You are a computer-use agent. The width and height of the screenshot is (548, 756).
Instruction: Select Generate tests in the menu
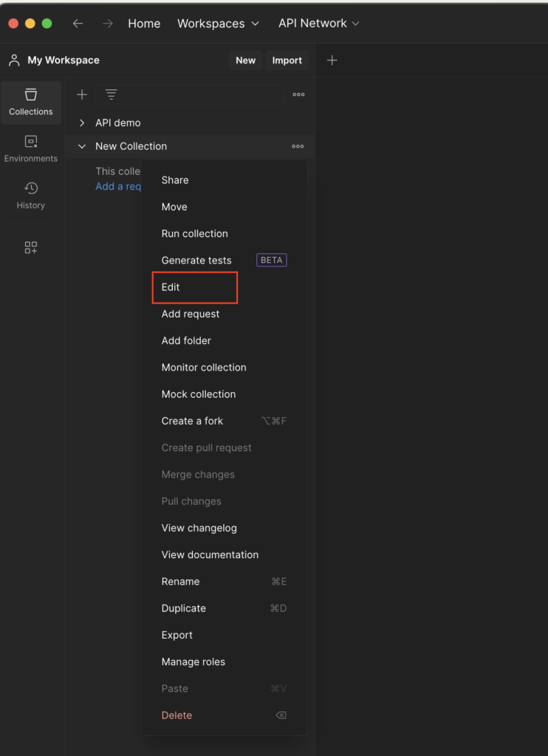click(196, 261)
